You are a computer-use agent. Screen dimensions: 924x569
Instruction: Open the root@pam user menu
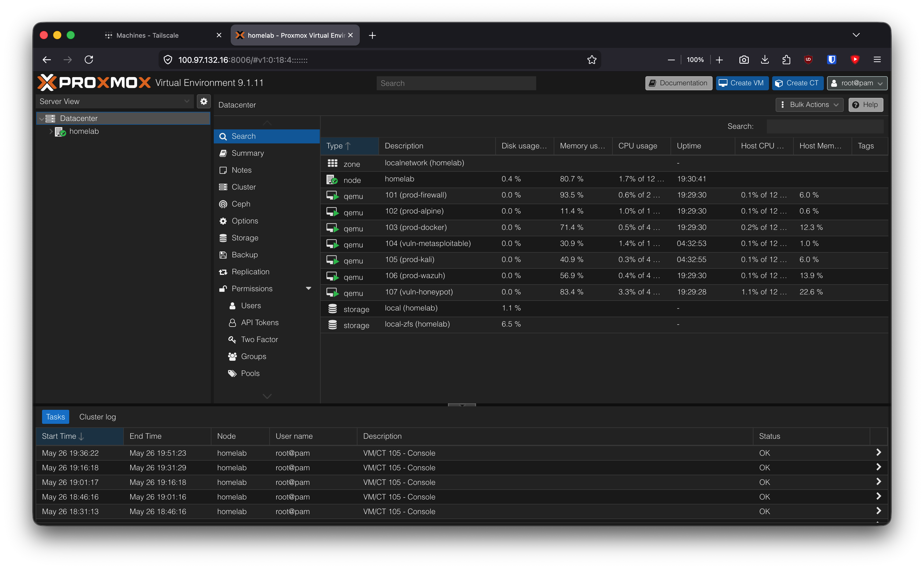click(857, 83)
